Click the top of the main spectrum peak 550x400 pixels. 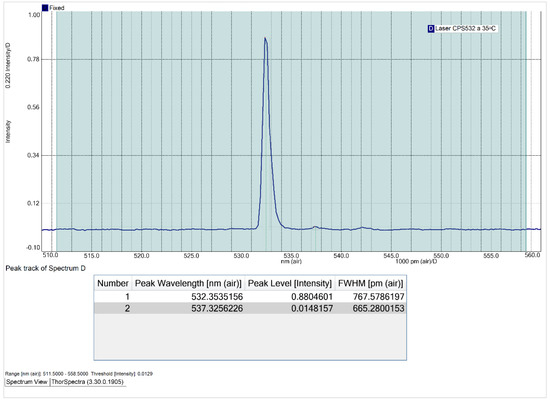[265, 39]
